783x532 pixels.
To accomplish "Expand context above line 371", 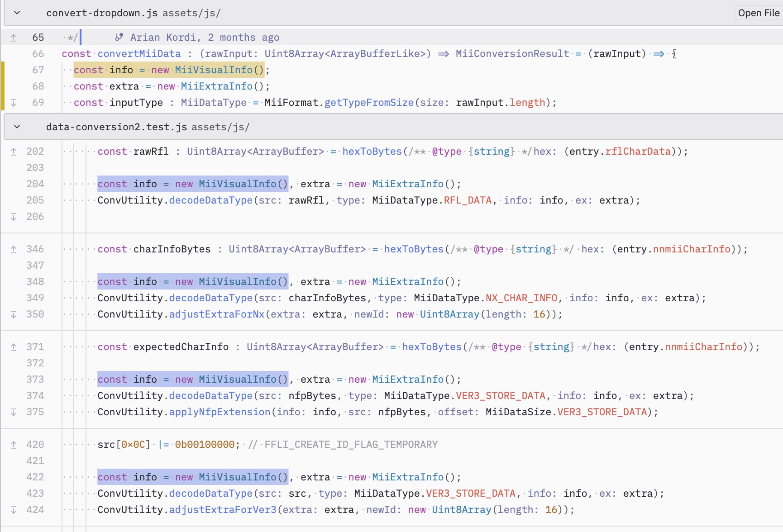I will tap(14, 347).
